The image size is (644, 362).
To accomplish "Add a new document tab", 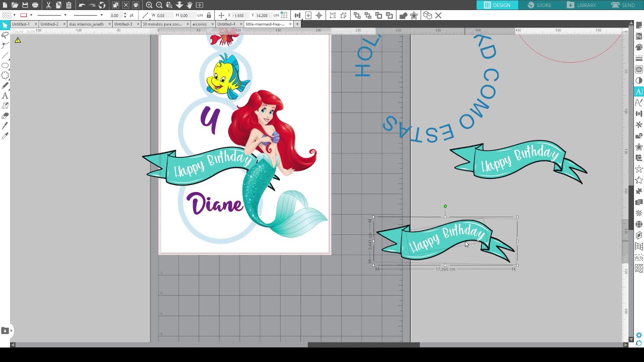I will (297, 24).
